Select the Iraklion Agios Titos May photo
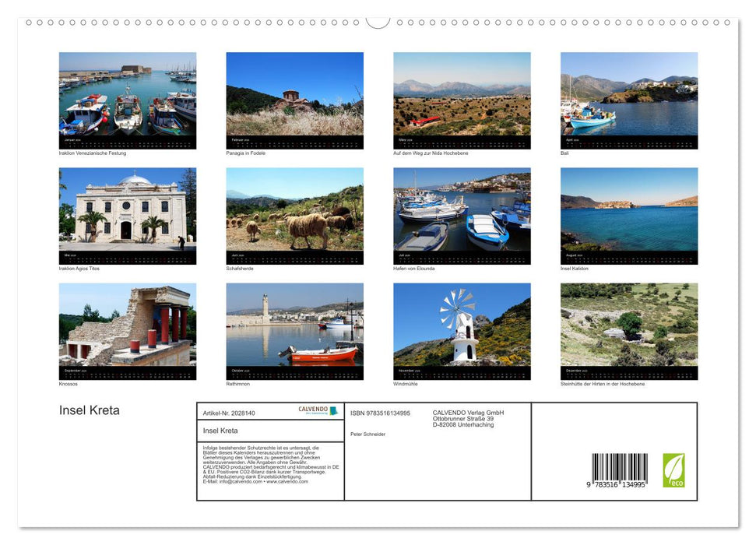 [127, 214]
